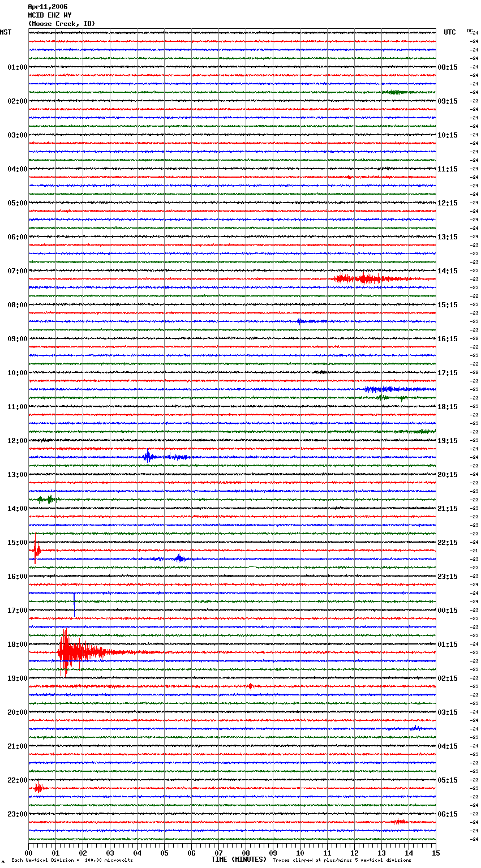Click the location text (Moose Creek, ID)
Viewport: 481px width, 868px height.
(62, 24)
